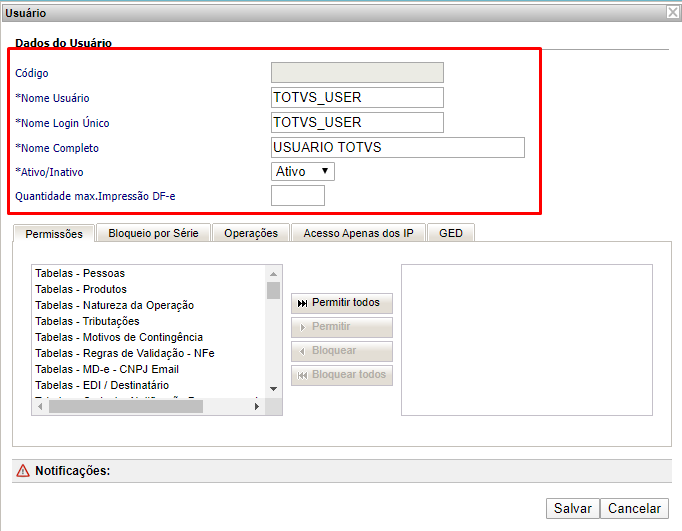Click the Nome Login Único field
Screen dimensions: 682x531
point(357,122)
